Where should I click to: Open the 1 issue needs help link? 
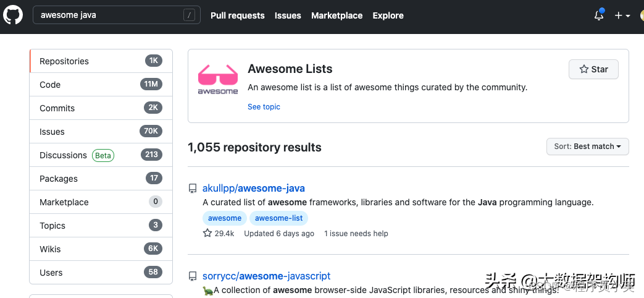coord(356,234)
